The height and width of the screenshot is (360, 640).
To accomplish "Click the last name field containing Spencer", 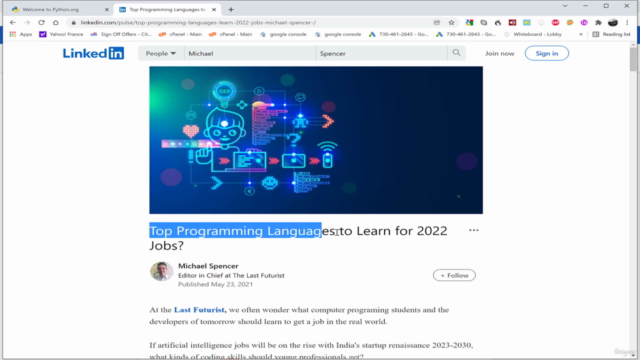I will click(x=381, y=53).
